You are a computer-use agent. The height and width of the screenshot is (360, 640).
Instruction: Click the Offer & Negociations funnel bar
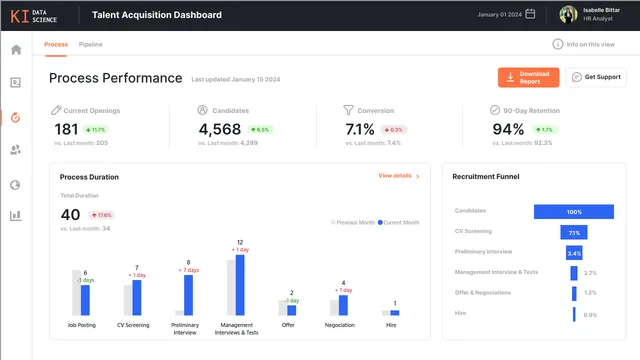click(574, 293)
